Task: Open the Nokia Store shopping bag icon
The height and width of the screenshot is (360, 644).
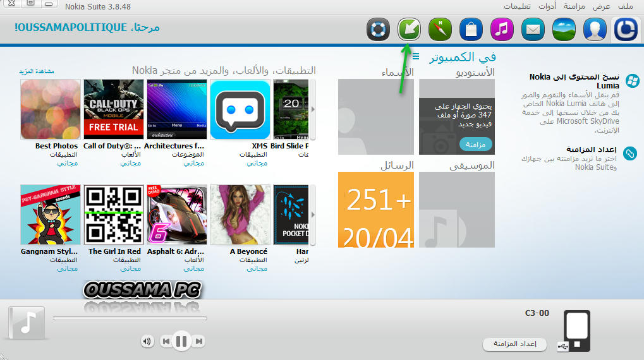Action: 471,29
